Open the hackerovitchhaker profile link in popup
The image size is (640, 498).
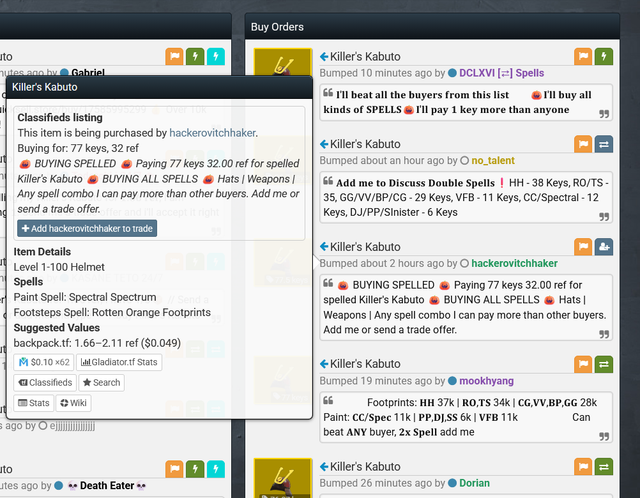[212, 133]
